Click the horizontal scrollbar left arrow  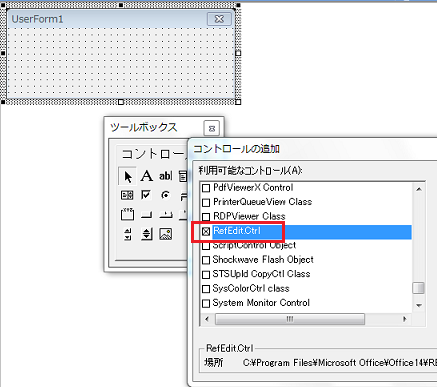[207, 319]
